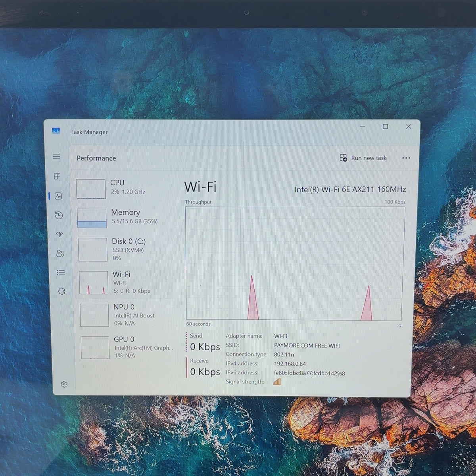The image size is (476, 476).
Task: Click the Send 0 Kbps value
Action: 205,347
